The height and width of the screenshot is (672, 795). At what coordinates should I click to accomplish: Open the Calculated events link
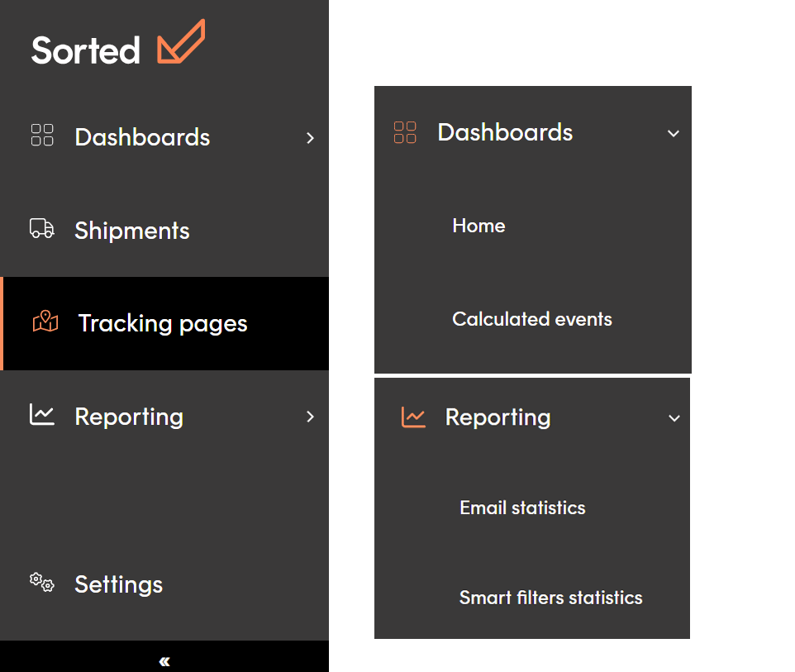pos(532,319)
